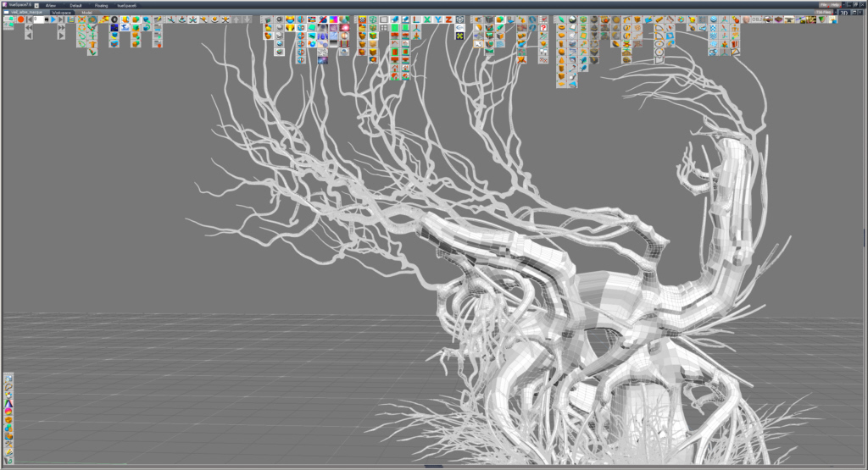Click the red question mark help icon
This screenshot has height=470, width=868.
[x=543, y=28]
